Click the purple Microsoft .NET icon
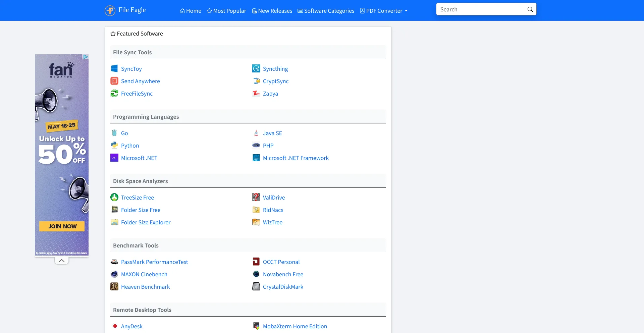The height and width of the screenshot is (333, 644). [x=114, y=158]
